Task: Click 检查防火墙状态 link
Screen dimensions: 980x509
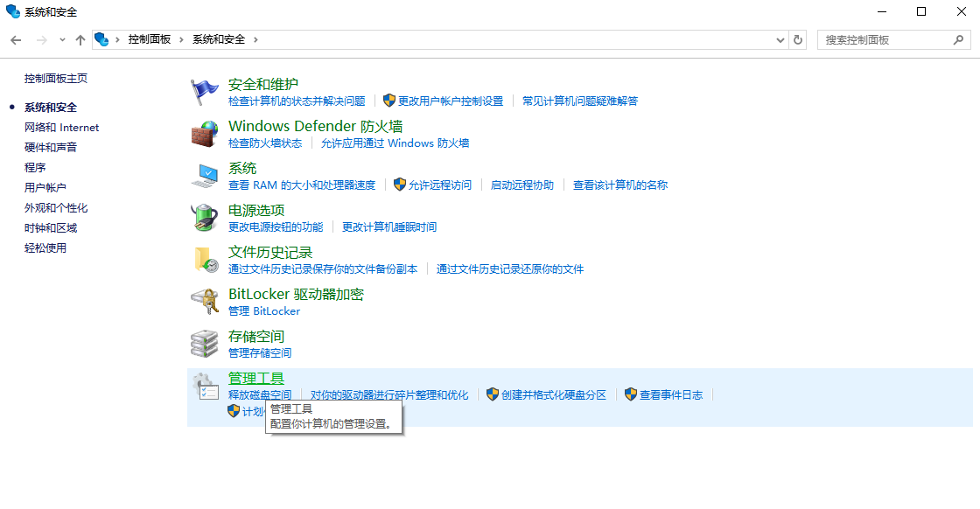Action: pyautogui.click(x=265, y=143)
